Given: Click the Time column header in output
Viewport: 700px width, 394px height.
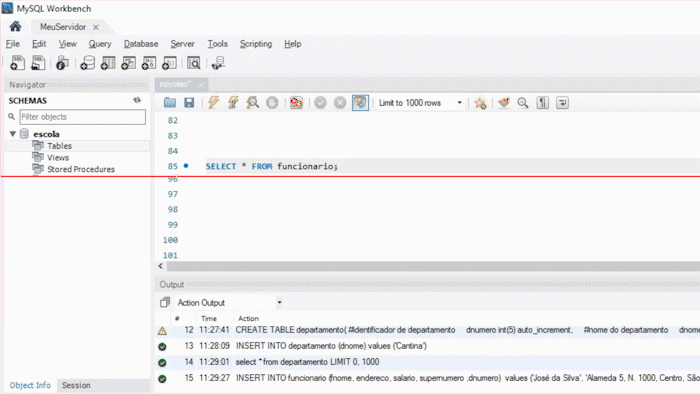Looking at the screenshot, I should [208, 319].
